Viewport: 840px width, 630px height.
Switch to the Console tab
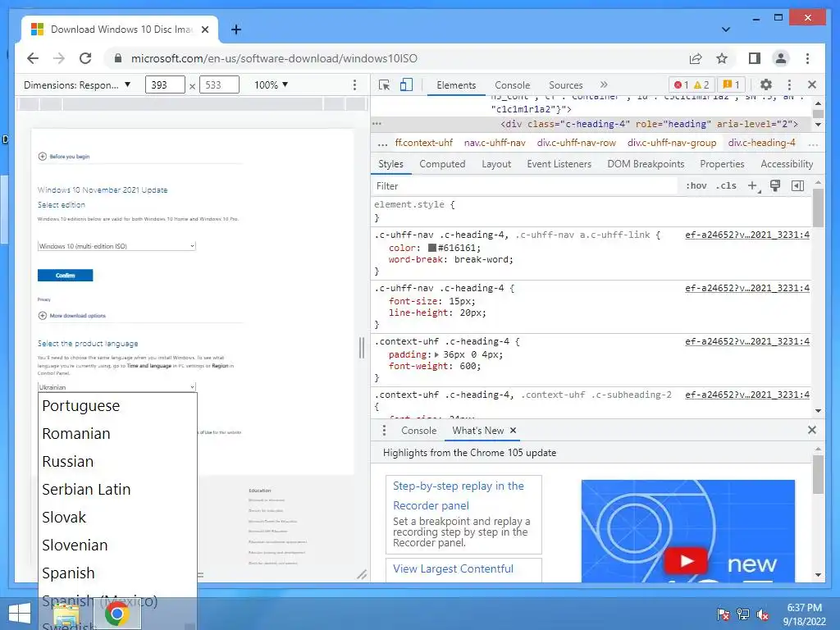click(x=512, y=85)
